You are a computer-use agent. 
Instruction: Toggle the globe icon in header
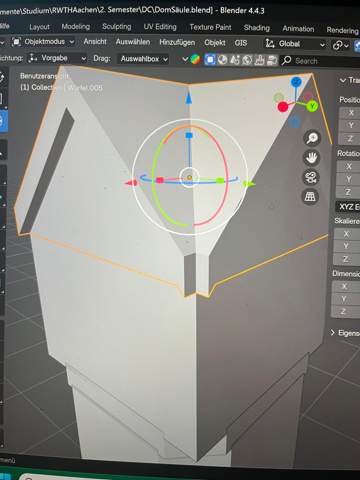222,60
